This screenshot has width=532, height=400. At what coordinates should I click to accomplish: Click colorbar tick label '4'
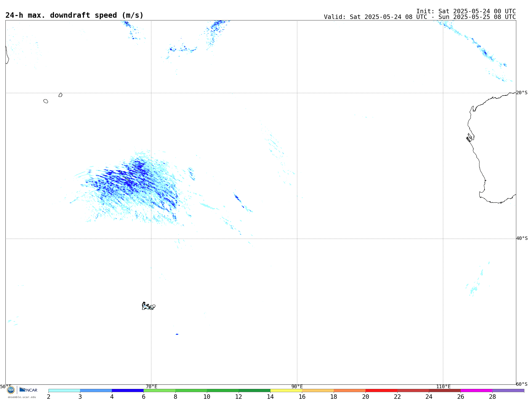pyautogui.click(x=112, y=397)
